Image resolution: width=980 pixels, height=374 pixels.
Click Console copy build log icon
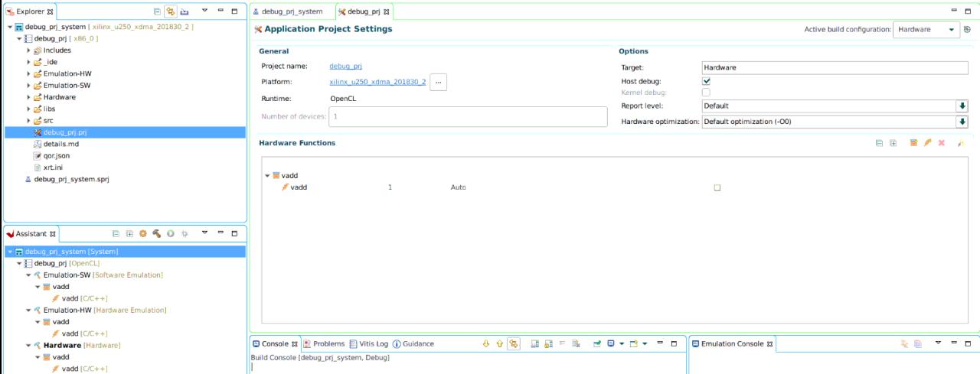click(535, 344)
